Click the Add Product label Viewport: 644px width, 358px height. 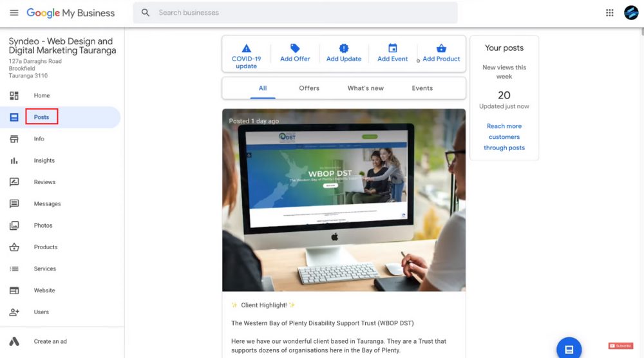point(441,59)
